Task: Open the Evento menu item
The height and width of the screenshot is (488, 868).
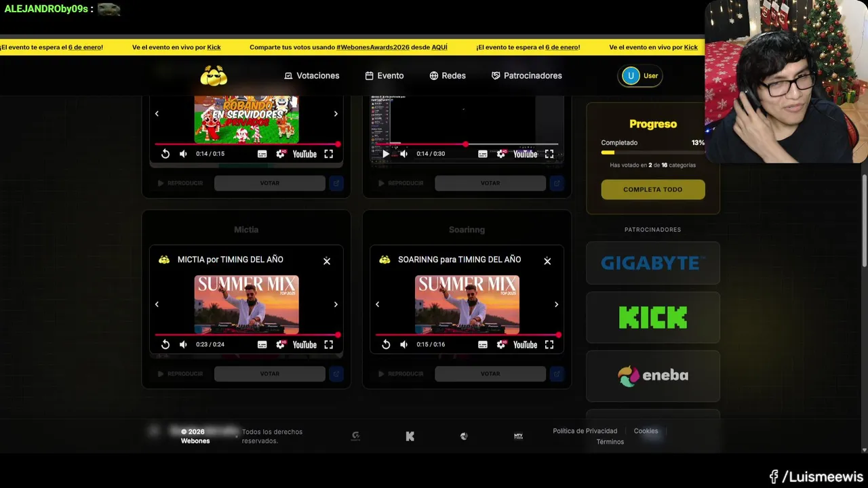Action: [x=384, y=76]
